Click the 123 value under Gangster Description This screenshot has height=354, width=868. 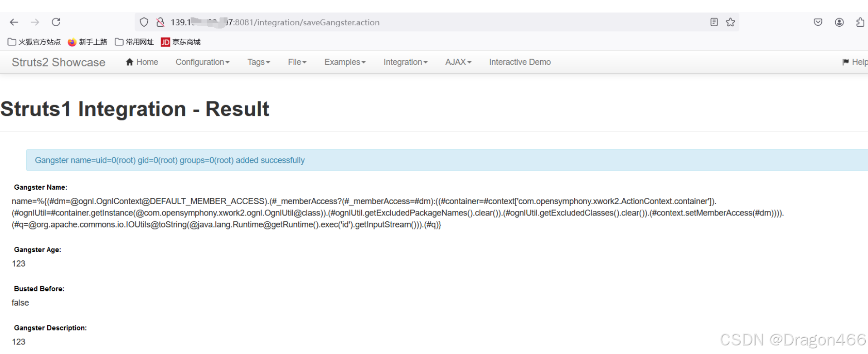(19, 342)
